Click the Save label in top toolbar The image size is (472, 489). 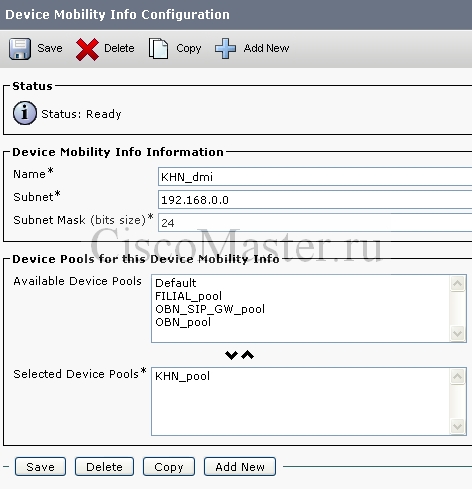(50, 48)
